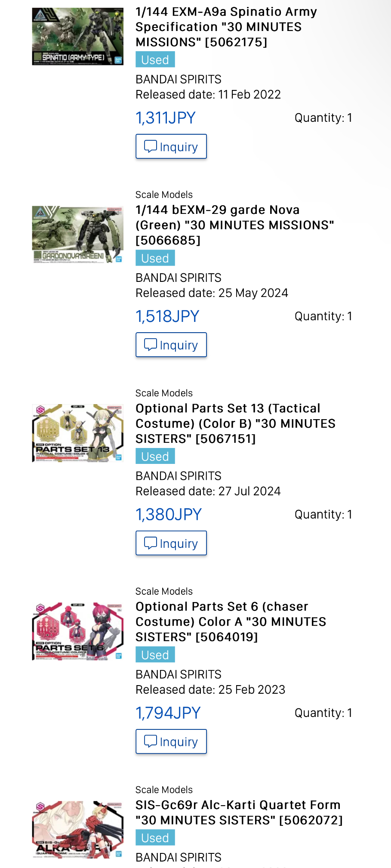Click Scale Models category above Parts Set 6
The height and width of the screenshot is (868, 391).
pyautogui.click(x=164, y=591)
